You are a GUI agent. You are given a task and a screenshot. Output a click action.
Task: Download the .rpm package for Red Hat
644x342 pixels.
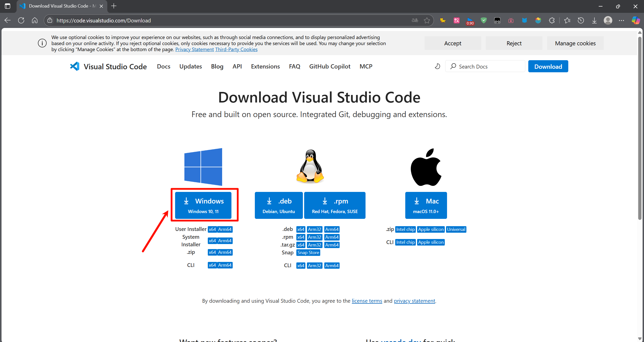coord(335,205)
